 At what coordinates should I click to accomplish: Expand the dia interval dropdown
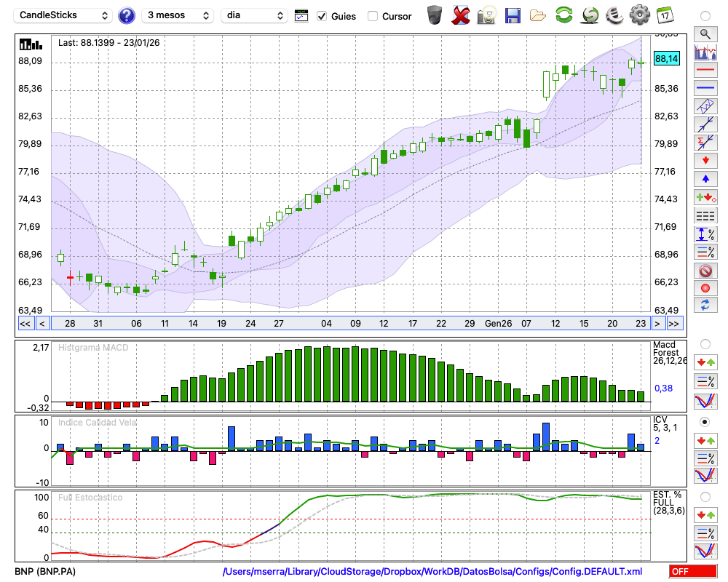coord(254,15)
